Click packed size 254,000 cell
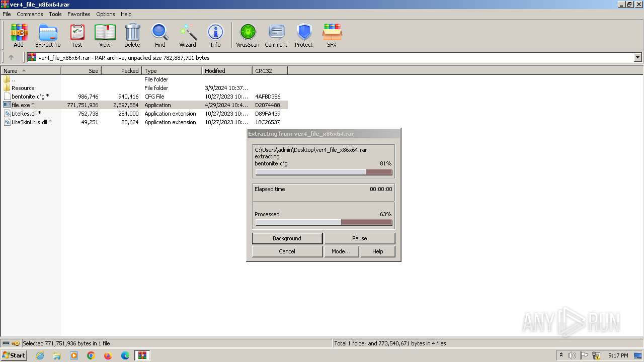Viewport: 644px width, 362px height. click(x=127, y=114)
